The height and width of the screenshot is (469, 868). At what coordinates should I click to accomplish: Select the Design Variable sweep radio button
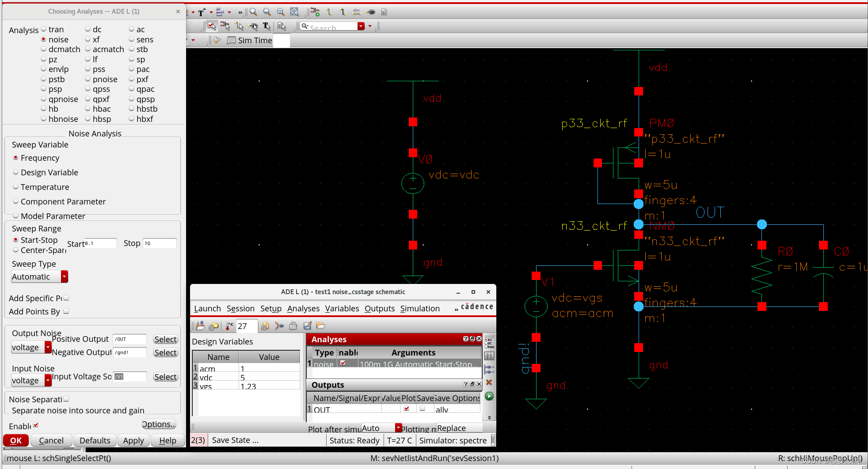click(16, 172)
